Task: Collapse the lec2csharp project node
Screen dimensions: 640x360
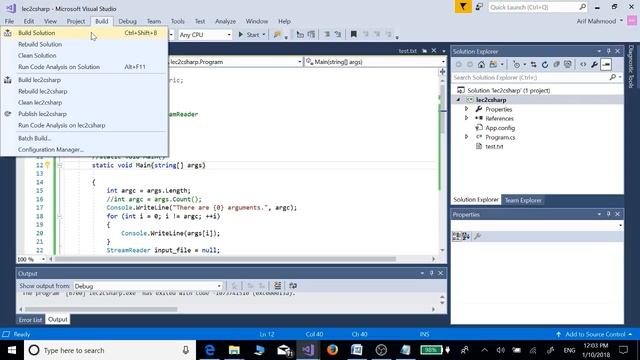Action: [x=458, y=100]
